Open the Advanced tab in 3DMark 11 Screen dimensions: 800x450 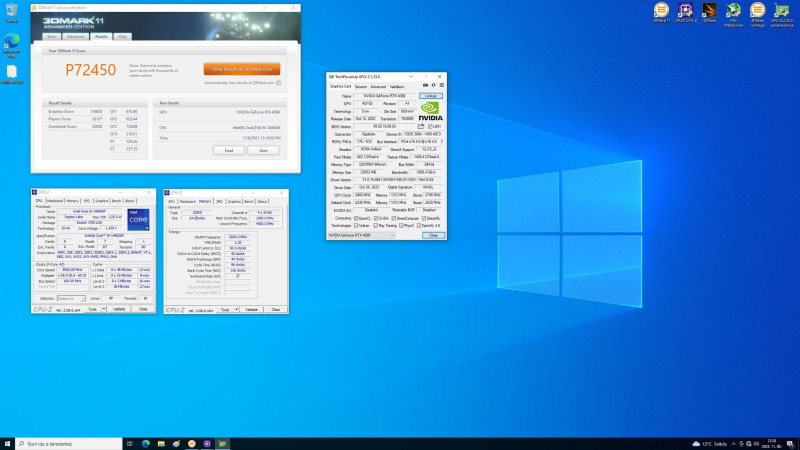click(75, 37)
